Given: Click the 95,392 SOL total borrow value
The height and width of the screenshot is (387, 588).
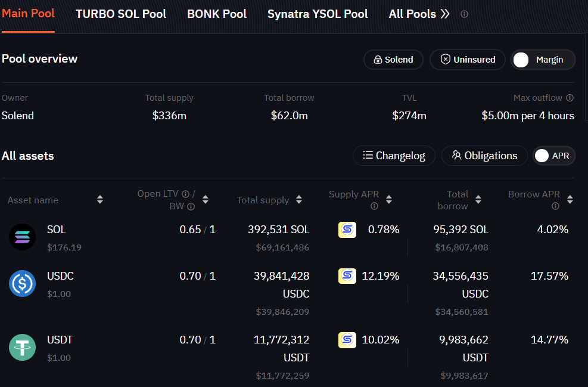Looking at the screenshot, I should 461,230.
